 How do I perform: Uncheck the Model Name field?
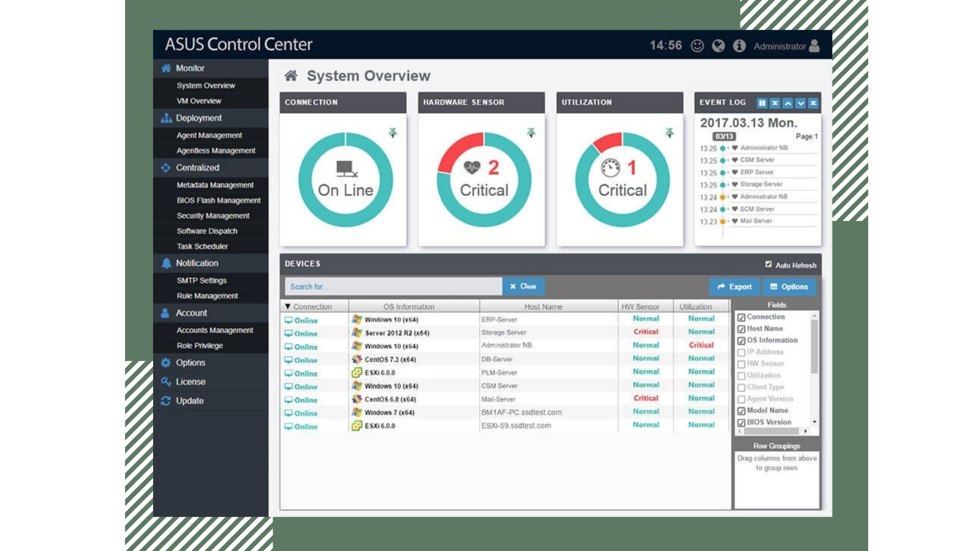[741, 411]
